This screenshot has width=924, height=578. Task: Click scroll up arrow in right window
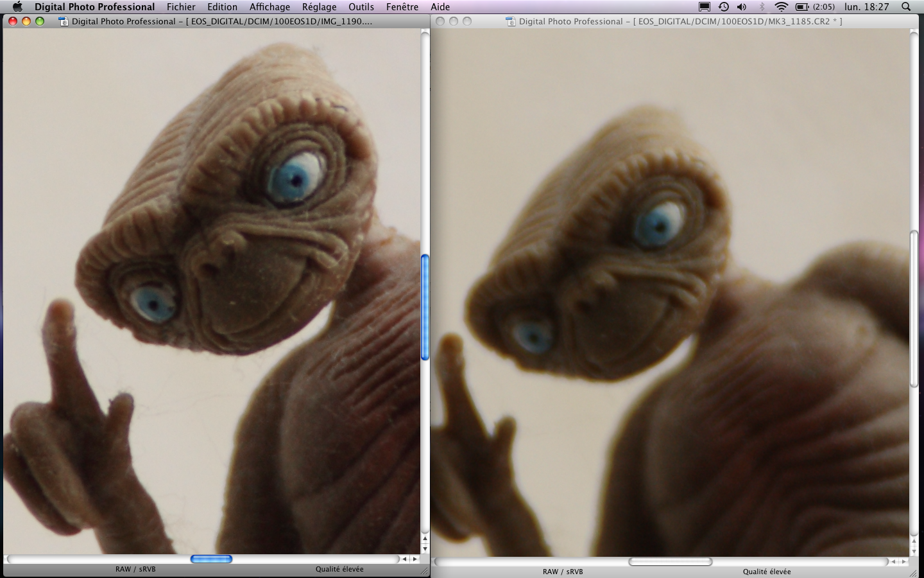(x=914, y=542)
